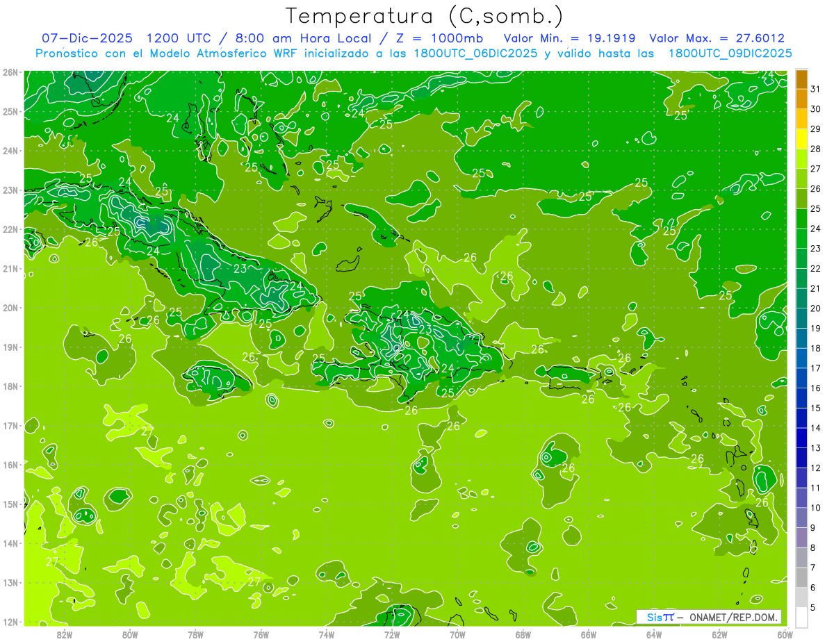The image size is (834, 644).
Task: Click the "20N" latitude axis label
Action: [x=10, y=308]
